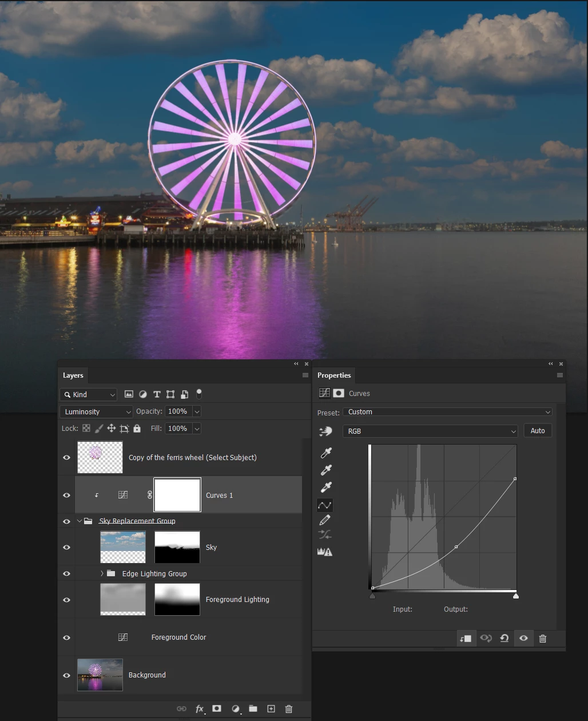
Task: Hide the Copy of the ferris wheel layer
Action: (67, 457)
